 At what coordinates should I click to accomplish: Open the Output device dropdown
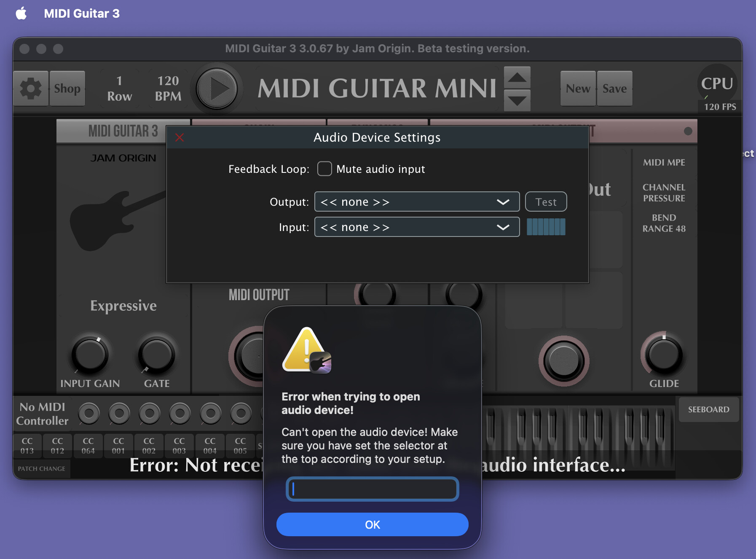pyautogui.click(x=417, y=202)
